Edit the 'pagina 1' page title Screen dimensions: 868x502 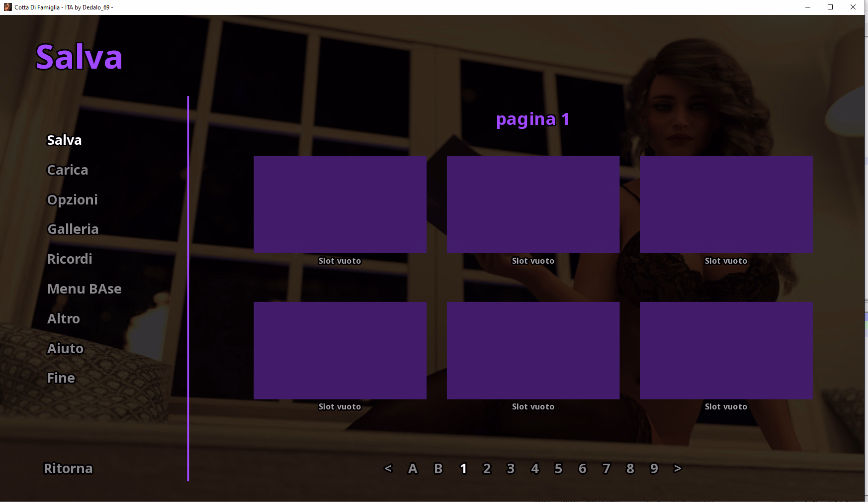click(x=533, y=119)
